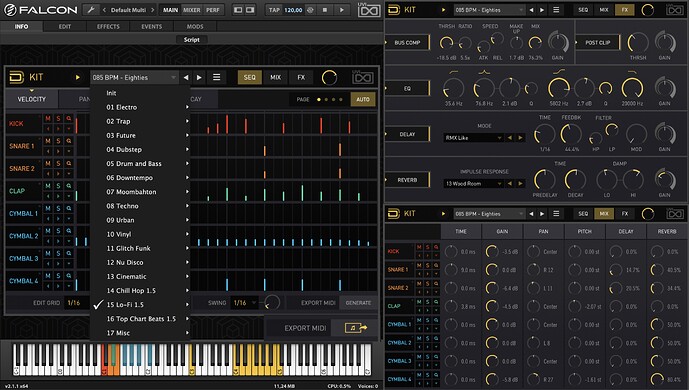This screenshot has height=390, width=689.
Task: Click magnifier icon on CYMBAL 3 sequencer row
Action: pyautogui.click(x=69, y=253)
